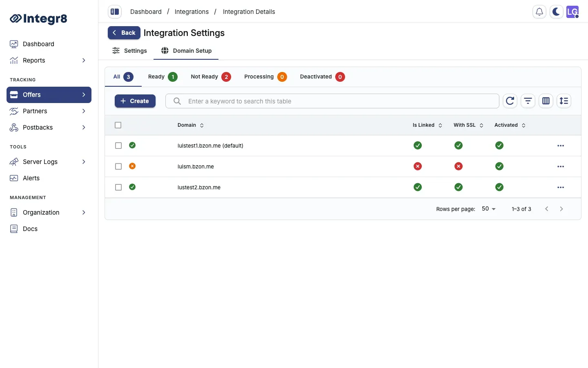
Task: Check the lustest2.bzon.me row checkbox
Action: pos(118,187)
